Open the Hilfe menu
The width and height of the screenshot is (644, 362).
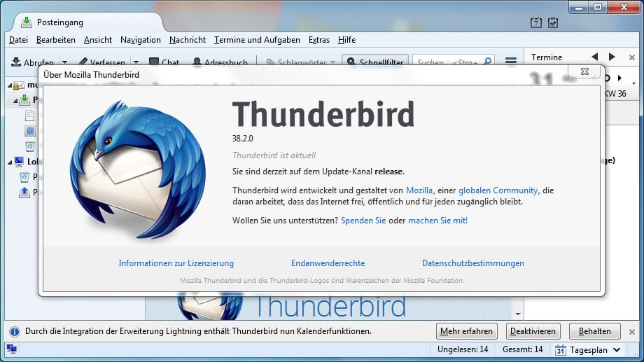point(346,40)
